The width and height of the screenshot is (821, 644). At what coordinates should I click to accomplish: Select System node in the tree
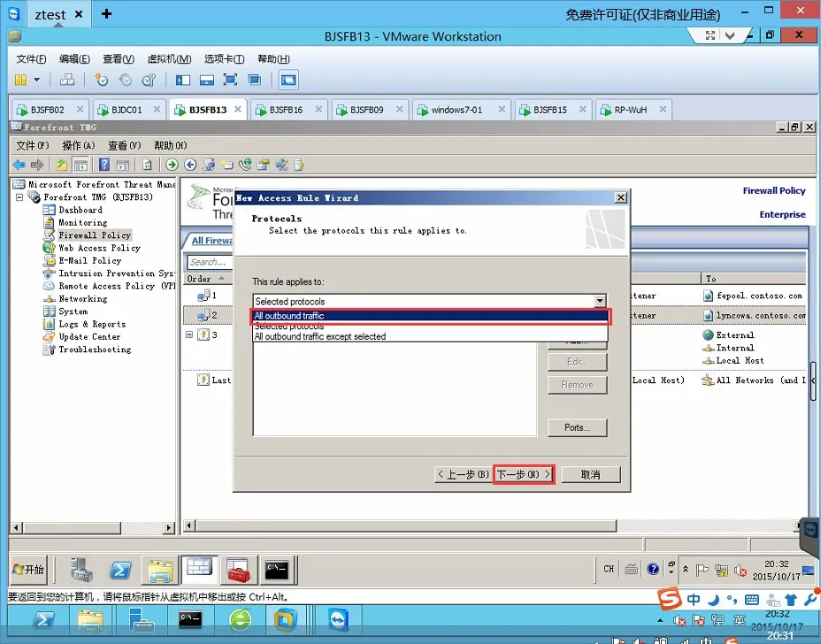coord(73,311)
